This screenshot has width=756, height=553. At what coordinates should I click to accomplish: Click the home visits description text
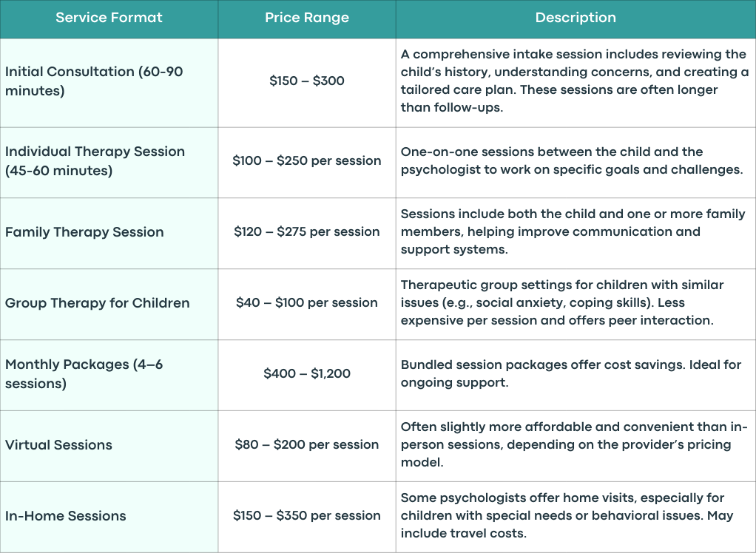567,516
